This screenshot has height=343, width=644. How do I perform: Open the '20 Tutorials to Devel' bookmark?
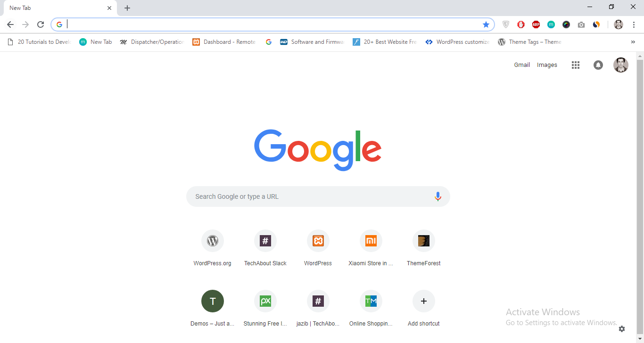(x=39, y=42)
